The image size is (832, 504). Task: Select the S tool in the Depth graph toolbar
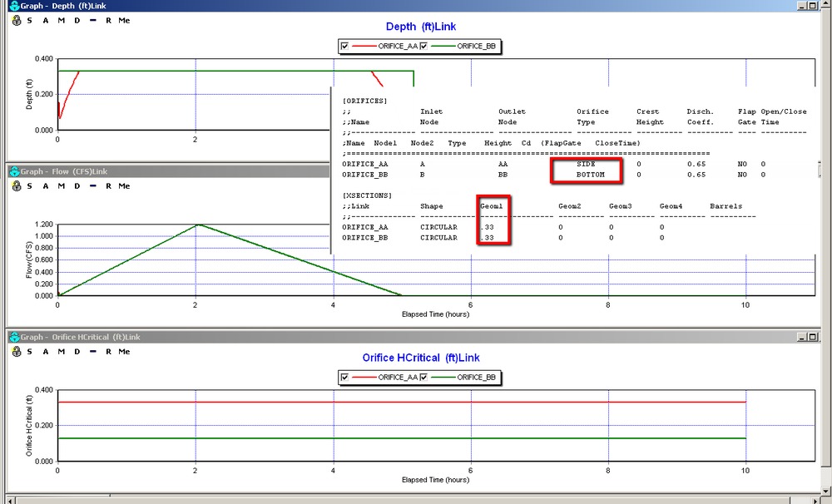tap(30, 21)
